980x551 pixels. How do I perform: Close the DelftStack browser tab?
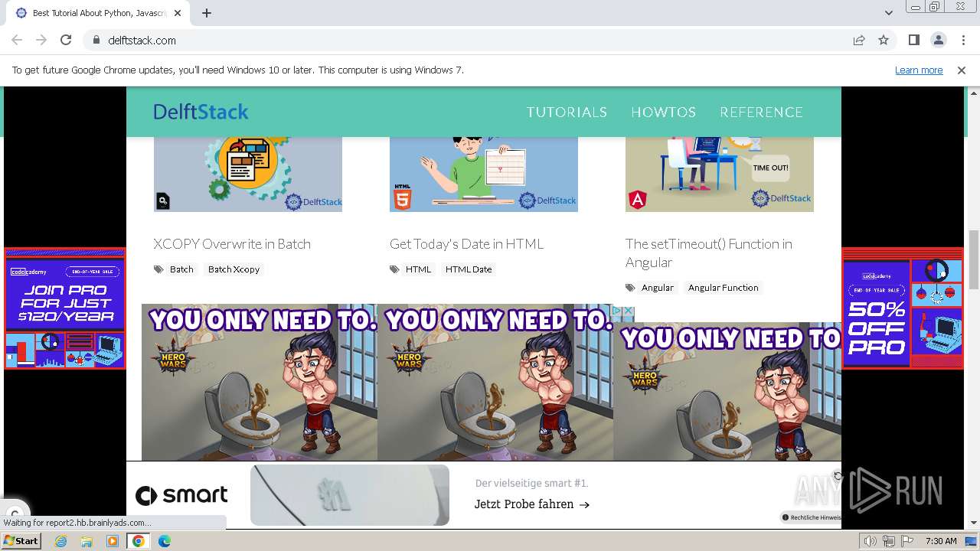click(x=178, y=13)
